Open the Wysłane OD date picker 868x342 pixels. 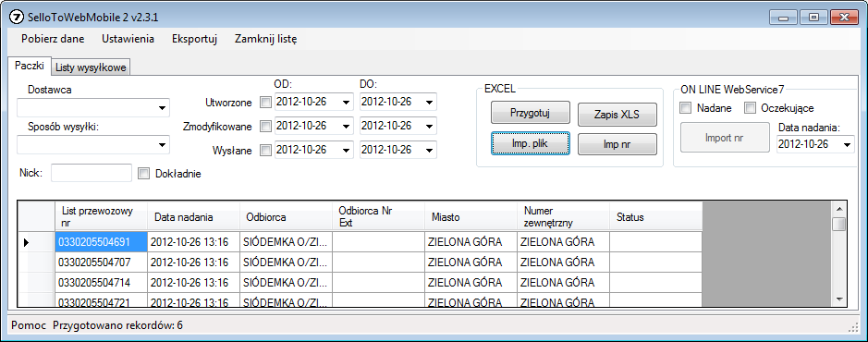tap(346, 150)
